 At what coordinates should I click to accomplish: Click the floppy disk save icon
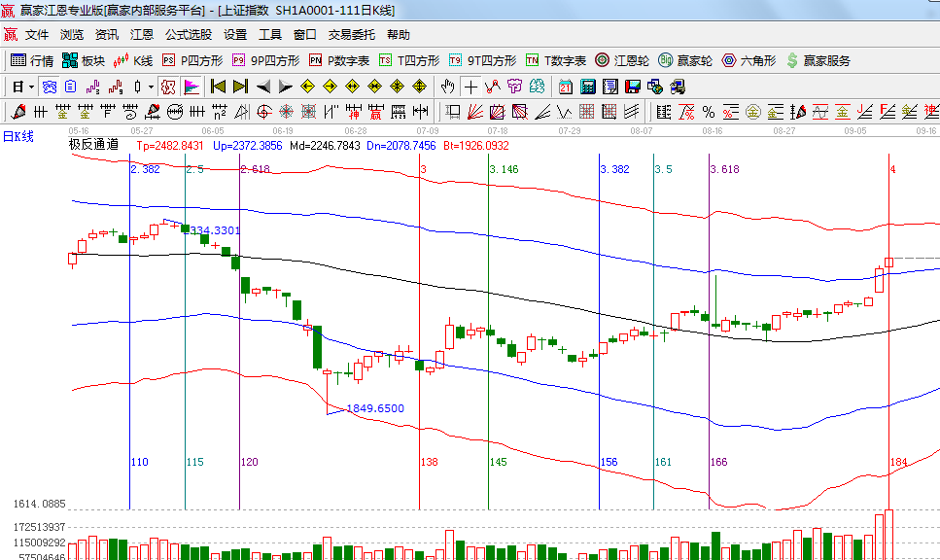click(633, 87)
